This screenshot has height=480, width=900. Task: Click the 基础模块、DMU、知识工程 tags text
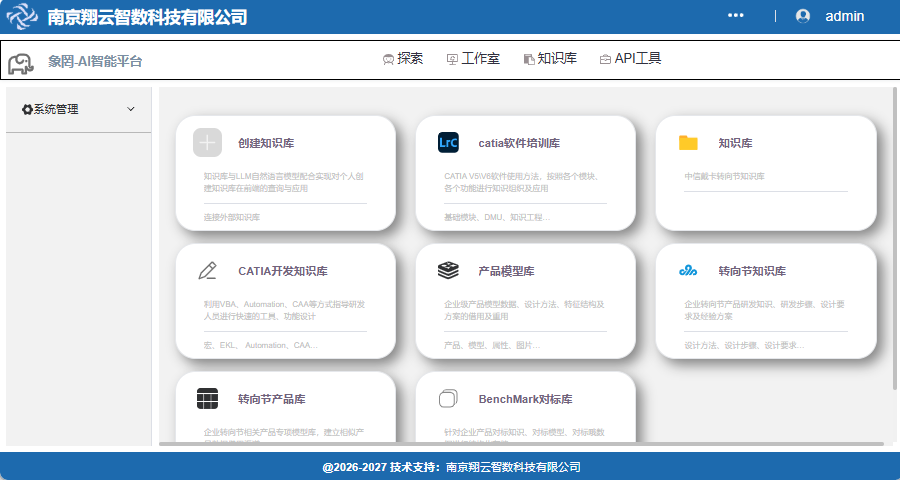(497, 218)
